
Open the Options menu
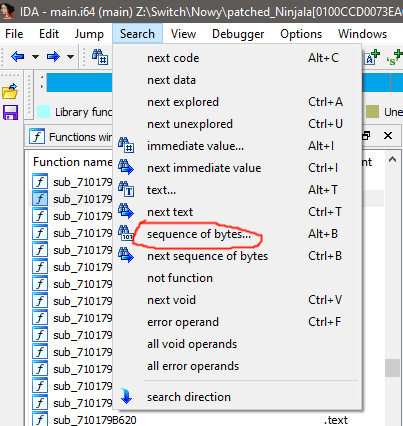pyautogui.click(x=301, y=34)
